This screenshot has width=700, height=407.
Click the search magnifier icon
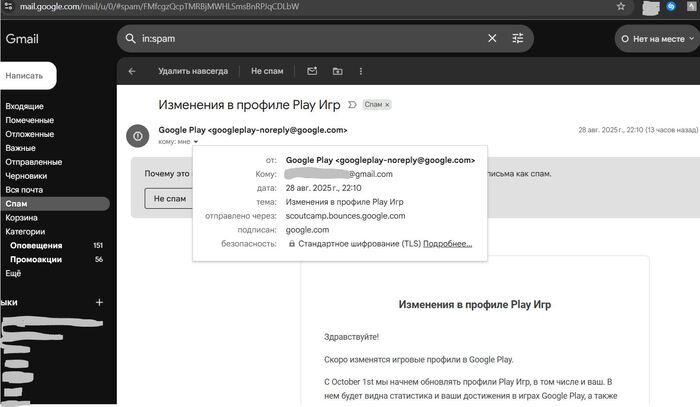tap(130, 38)
